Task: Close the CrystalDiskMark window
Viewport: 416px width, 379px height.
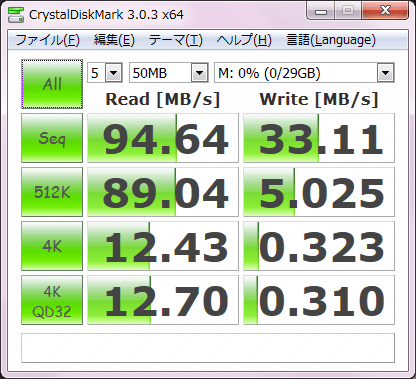Action: [x=385, y=11]
